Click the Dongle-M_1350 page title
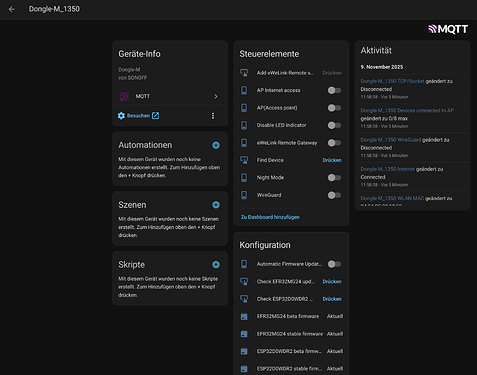The height and width of the screenshot is (375, 477). 54,9
